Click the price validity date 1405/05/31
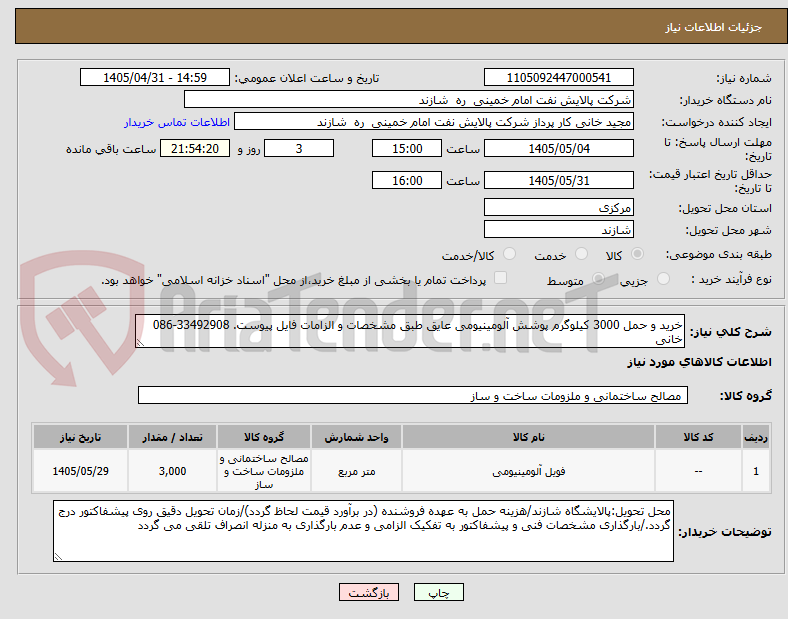Image resolution: width=788 pixels, height=619 pixels. tap(558, 180)
